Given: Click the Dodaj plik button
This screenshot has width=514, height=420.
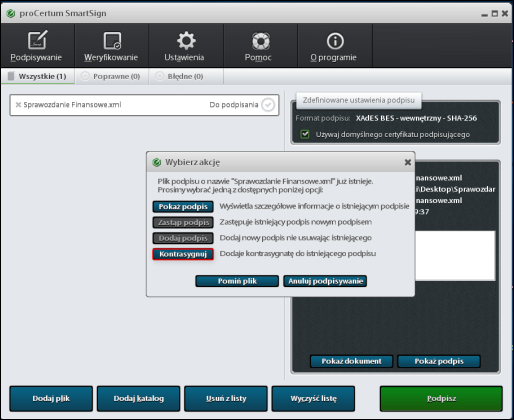Looking at the screenshot, I should (x=51, y=399).
